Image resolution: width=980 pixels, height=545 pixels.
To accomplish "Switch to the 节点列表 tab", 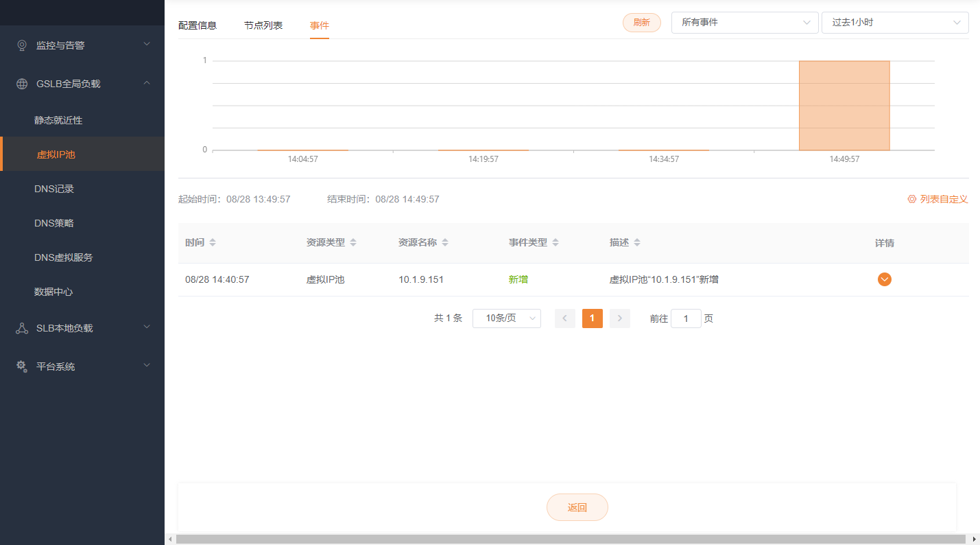I will (x=263, y=25).
